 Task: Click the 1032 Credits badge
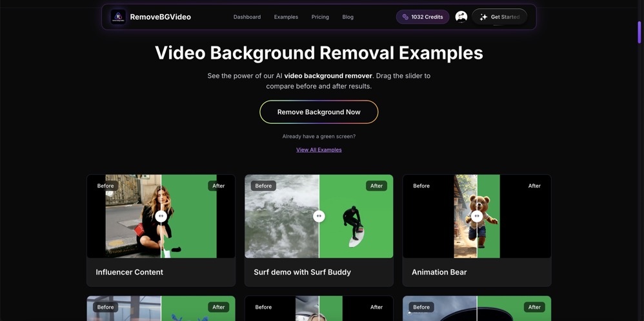point(423,17)
